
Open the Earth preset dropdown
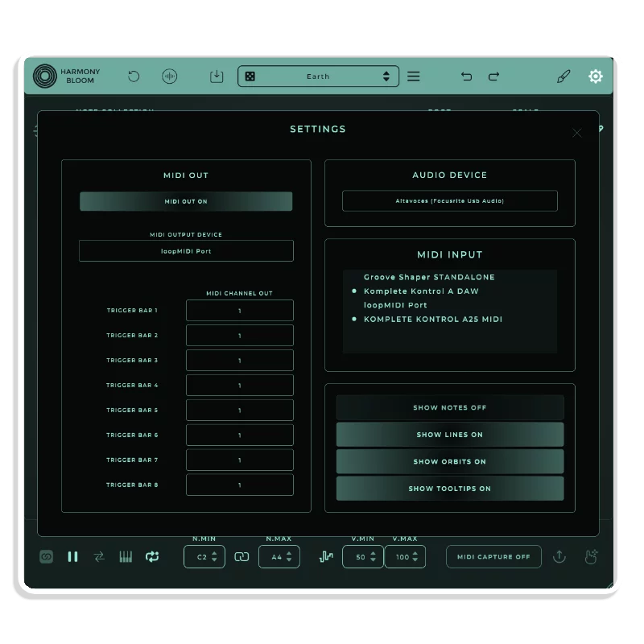318,76
